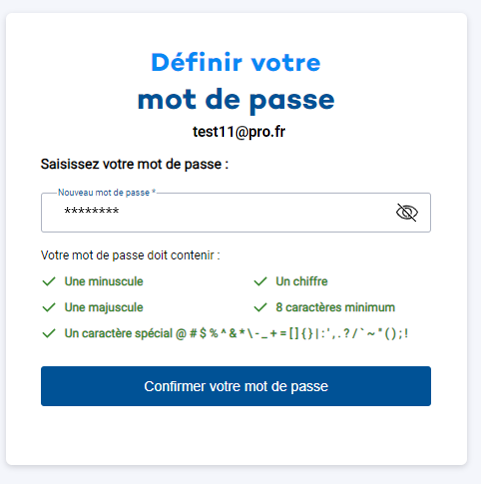The height and width of the screenshot is (484, 481).
Task: Click the Un chiffre requirement text
Action: 302,281
